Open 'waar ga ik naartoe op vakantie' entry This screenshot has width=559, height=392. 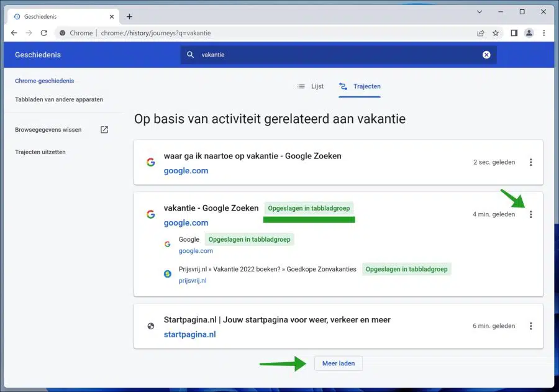pos(252,156)
